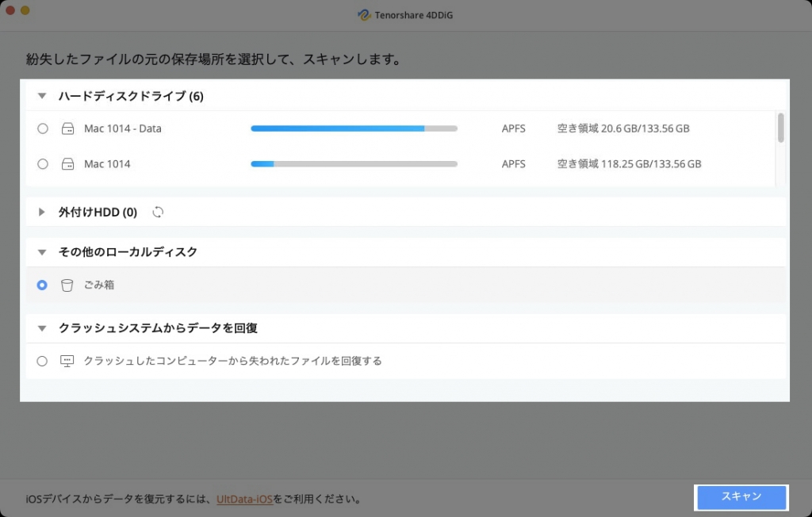Click the Mac 1014 - Data usage bar
The image size is (812, 517).
coord(354,128)
